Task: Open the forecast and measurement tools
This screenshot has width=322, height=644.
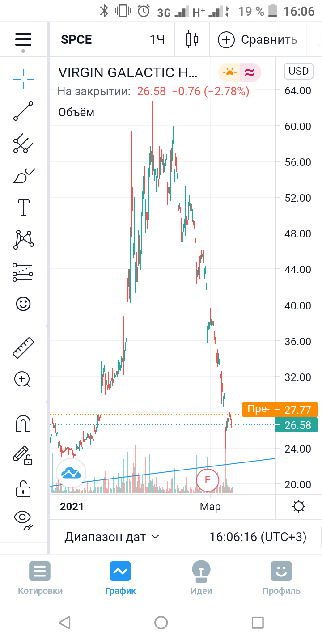Action: (x=23, y=272)
